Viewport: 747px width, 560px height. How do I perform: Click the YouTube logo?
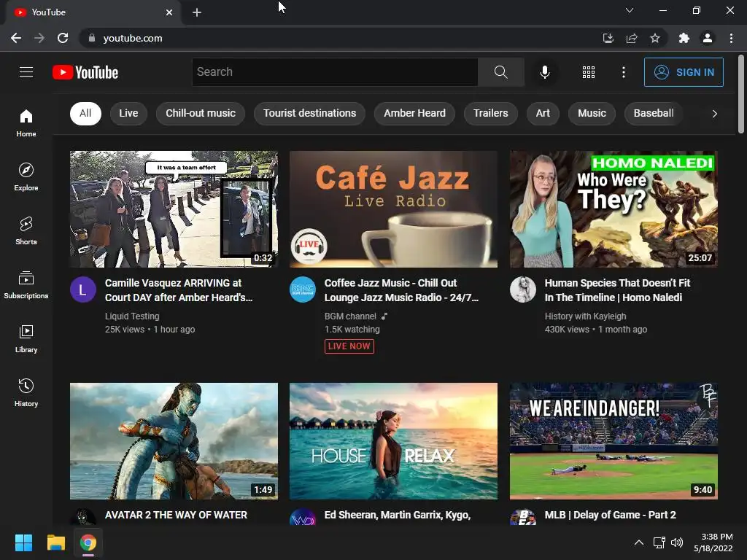point(85,72)
